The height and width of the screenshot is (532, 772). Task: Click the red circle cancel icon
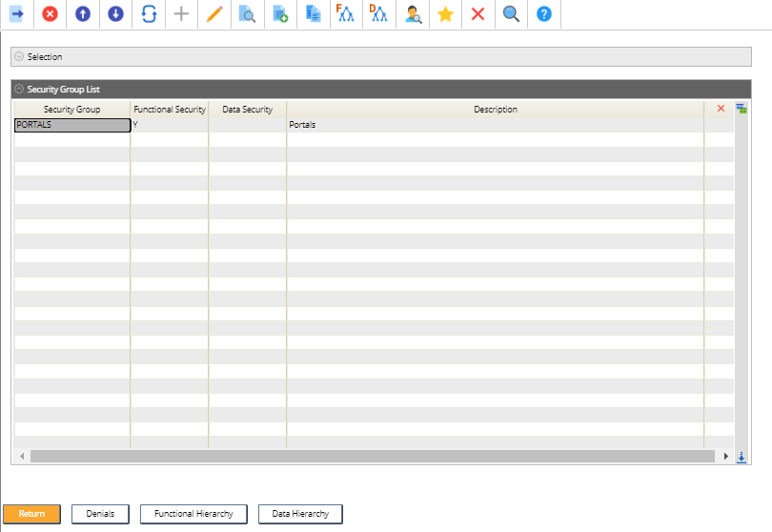[x=50, y=13]
